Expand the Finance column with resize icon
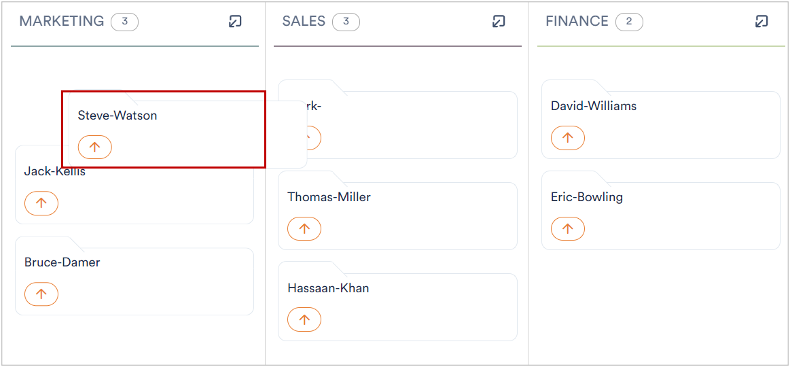Screen dimensions: 790x366 (761, 21)
